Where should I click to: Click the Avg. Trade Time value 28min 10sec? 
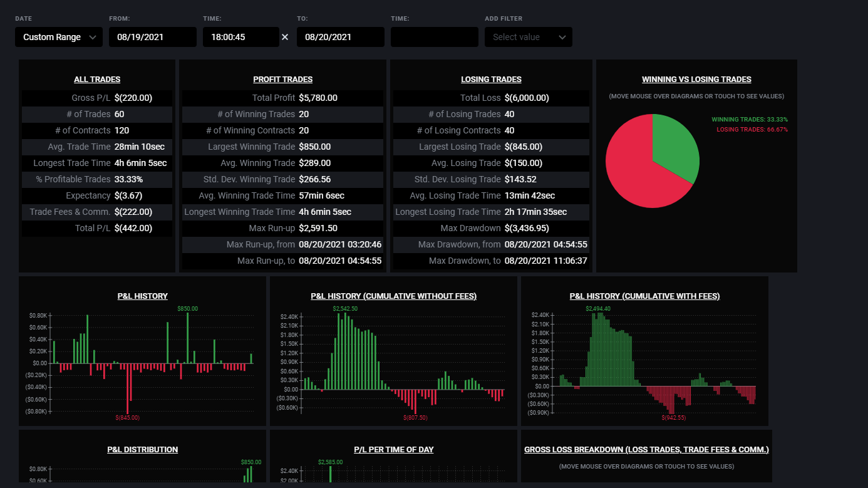coord(140,147)
